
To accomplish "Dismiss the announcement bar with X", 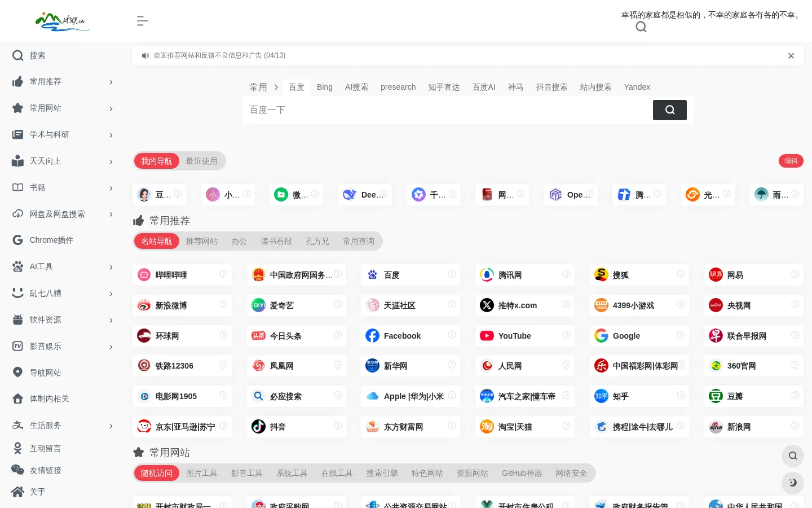I will pos(791,55).
